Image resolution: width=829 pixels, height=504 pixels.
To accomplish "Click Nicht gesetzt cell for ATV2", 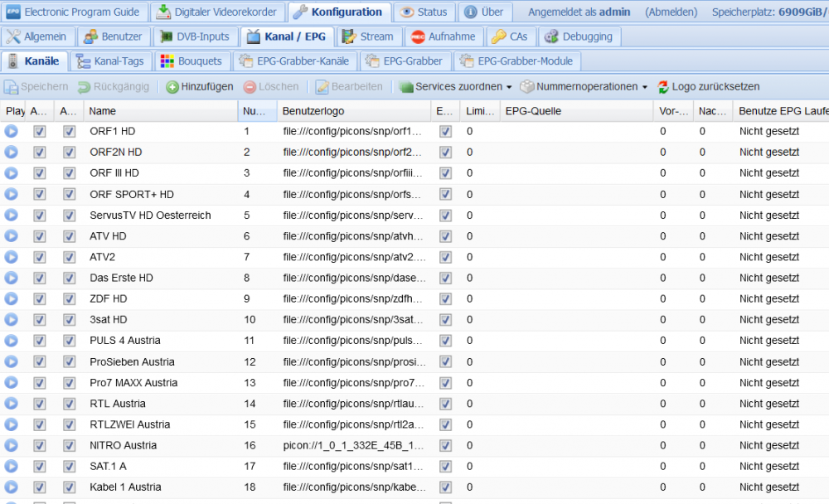I will click(x=768, y=257).
